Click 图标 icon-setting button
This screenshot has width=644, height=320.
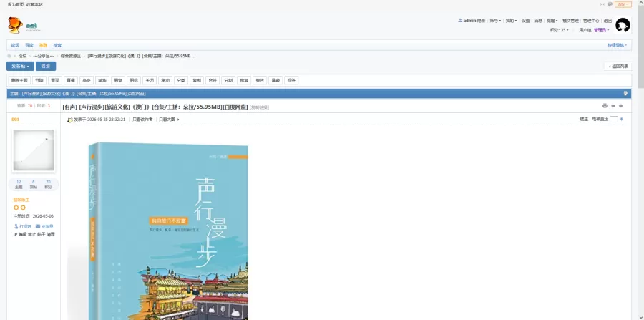point(134,80)
